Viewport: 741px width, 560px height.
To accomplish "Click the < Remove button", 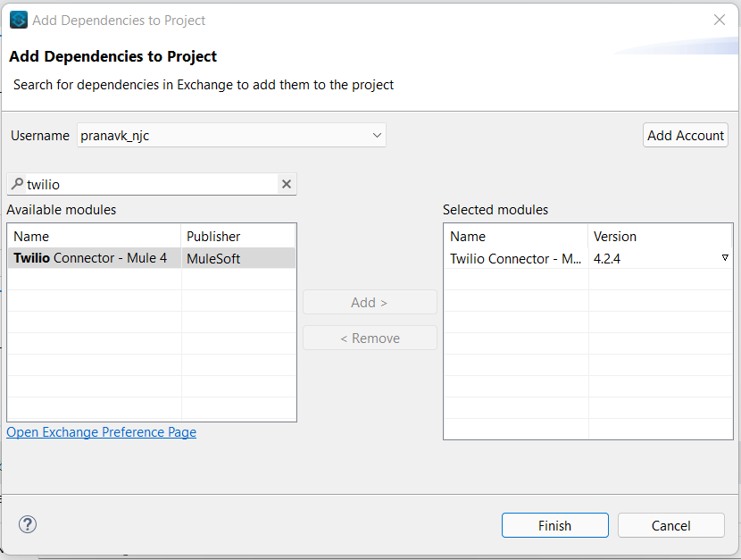I will tap(370, 338).
